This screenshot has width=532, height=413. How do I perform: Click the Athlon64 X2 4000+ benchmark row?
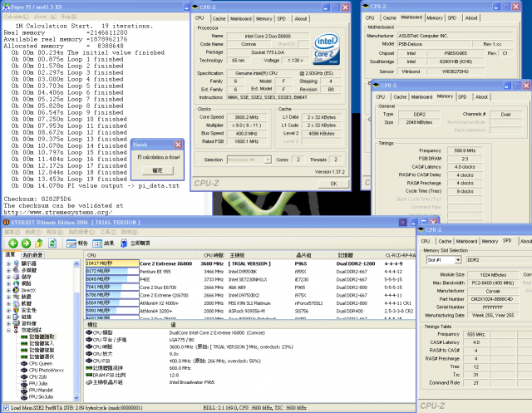250,303
